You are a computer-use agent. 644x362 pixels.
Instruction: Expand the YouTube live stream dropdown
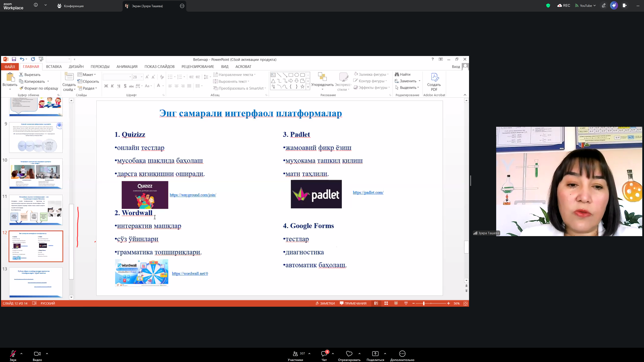point(595,6)
